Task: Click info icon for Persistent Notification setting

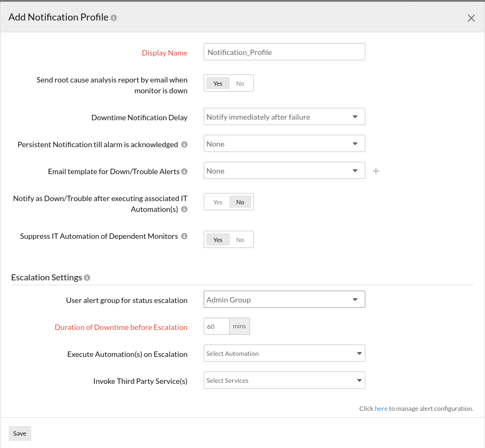Action: 184,144
